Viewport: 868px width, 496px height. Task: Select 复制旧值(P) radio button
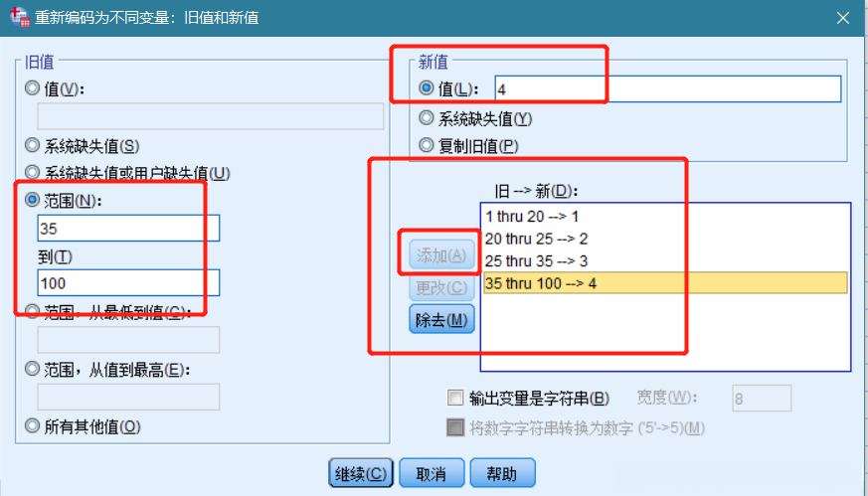click(427, 145)
